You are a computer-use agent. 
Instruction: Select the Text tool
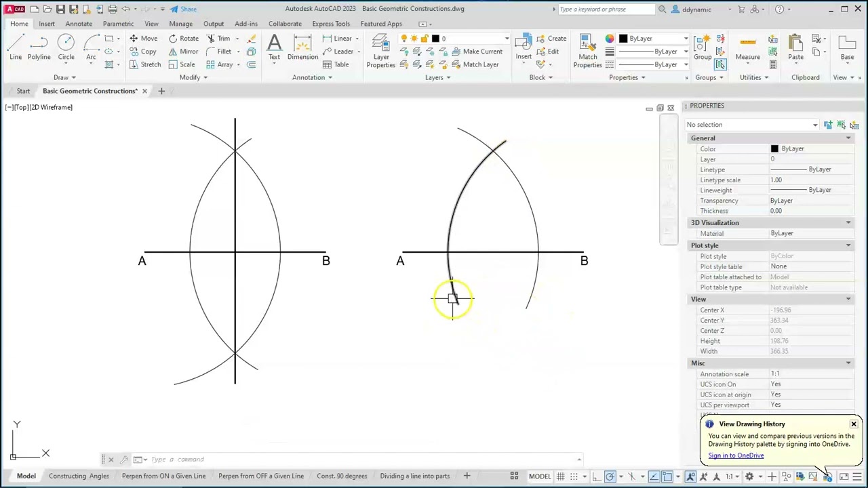[x=274, y=47]
